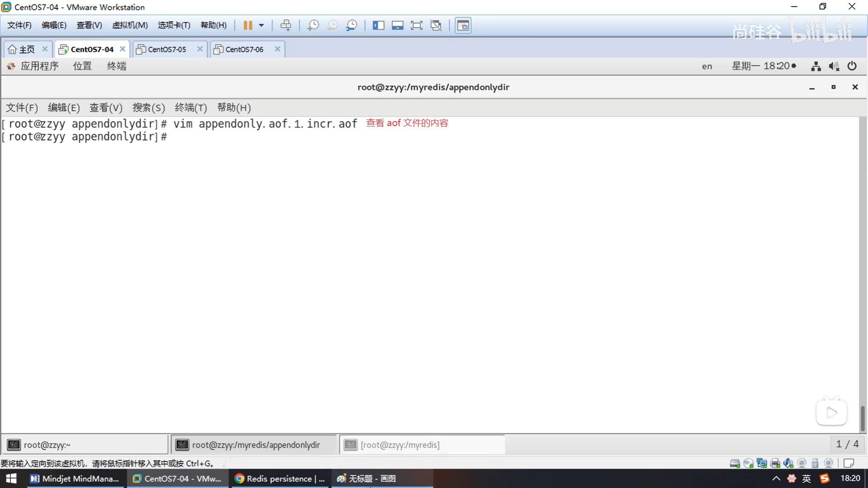Screen dimensions: 868x488
Task: Open the terminal's 搜索(S) menu
Action: (148, 108)
